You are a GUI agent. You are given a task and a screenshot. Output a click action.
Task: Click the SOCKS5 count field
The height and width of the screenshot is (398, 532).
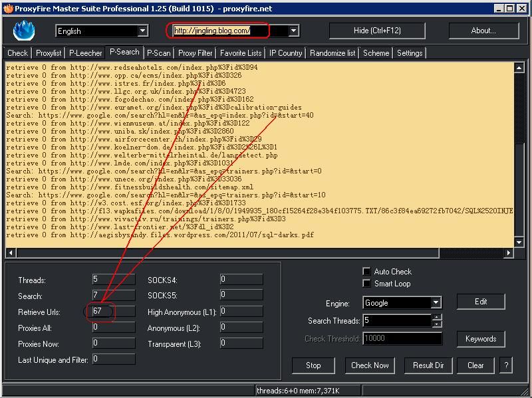coord(241,295)
